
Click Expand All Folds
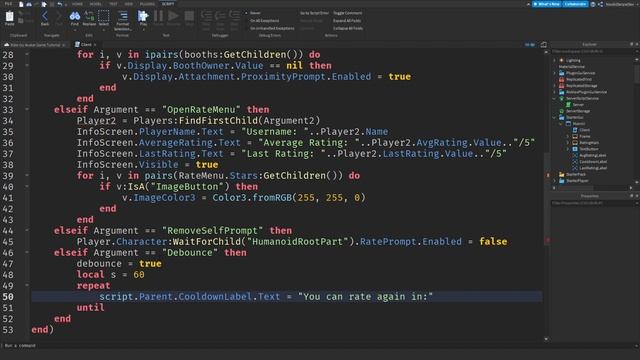click(347, 20)
